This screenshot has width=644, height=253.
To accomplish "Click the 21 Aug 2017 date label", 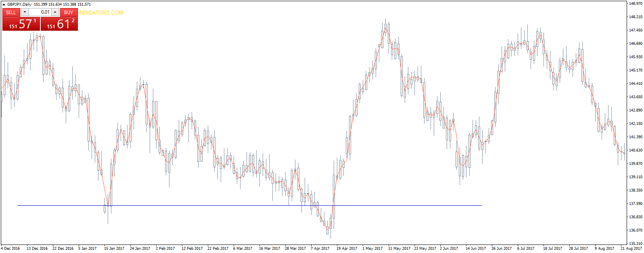I will [x=632, y=248].
